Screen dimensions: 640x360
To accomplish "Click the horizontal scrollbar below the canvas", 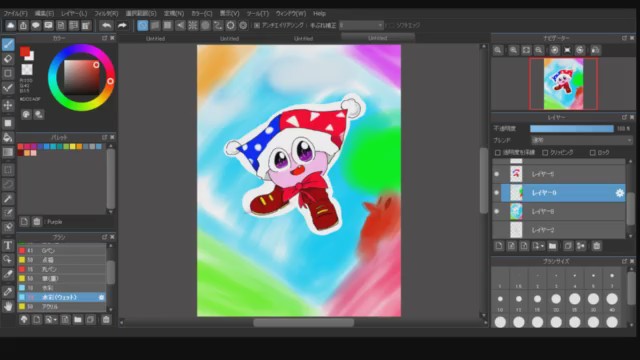I will 303,322.
